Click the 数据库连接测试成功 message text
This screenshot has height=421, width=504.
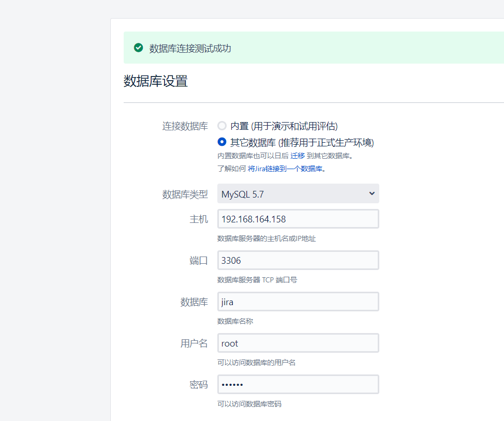[x=190, y=49]
